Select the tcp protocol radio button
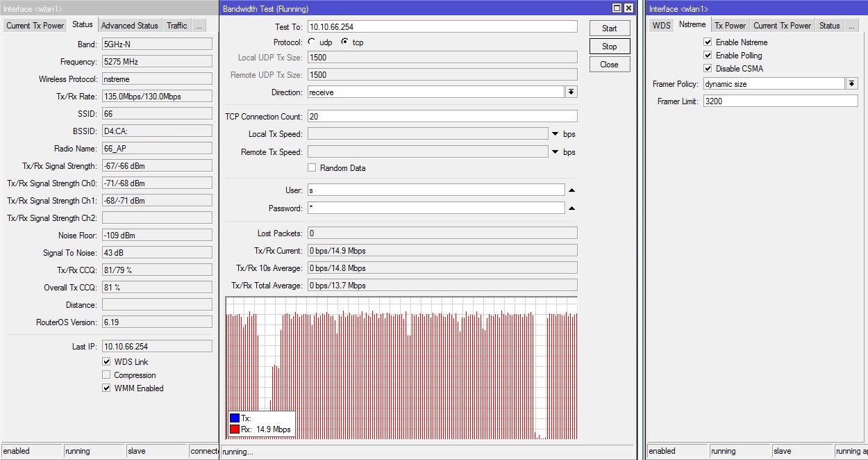 point(345,42)
